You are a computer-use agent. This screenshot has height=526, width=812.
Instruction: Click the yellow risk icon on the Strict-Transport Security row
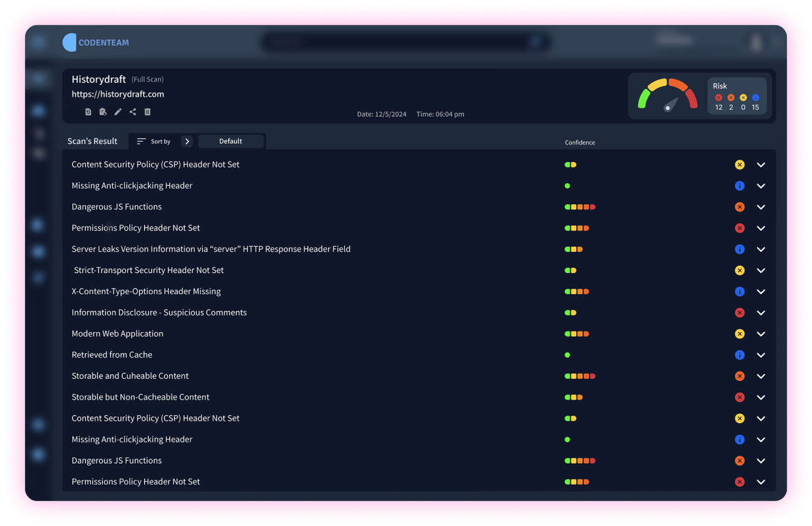[740, 270]
